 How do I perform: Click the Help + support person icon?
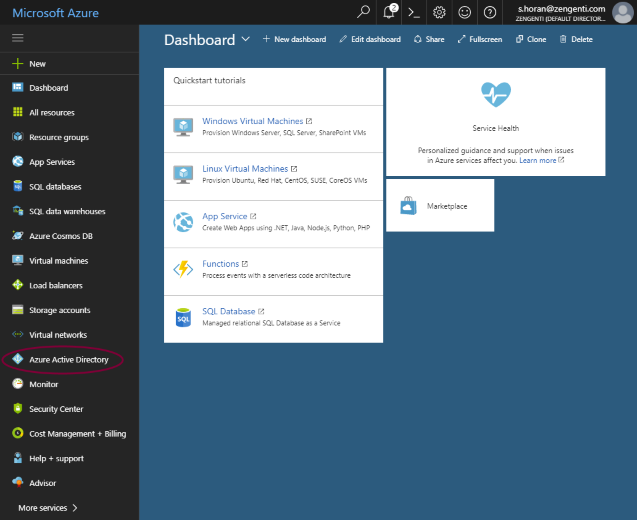tap(17, 458)
